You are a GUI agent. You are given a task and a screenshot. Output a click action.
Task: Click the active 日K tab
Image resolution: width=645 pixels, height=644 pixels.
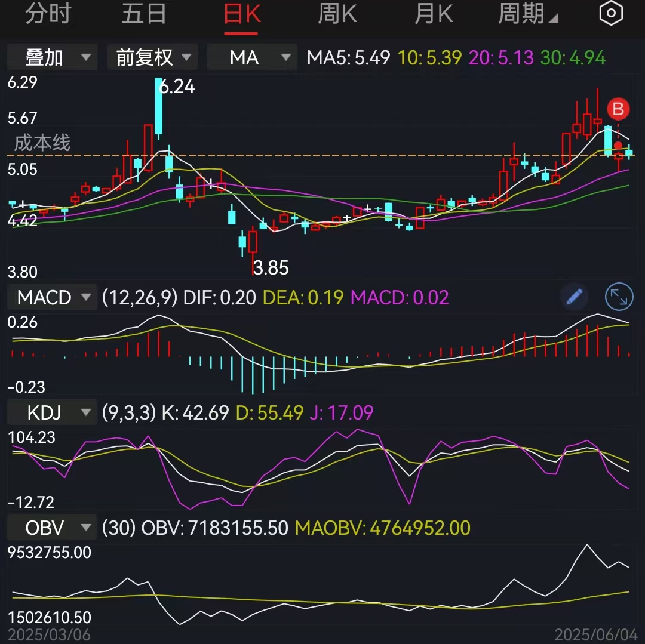[x=241, y=13]
